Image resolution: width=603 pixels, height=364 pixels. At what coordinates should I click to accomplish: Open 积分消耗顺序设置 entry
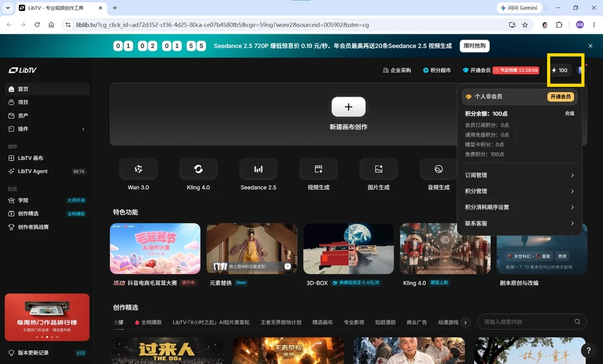[519, 207]
